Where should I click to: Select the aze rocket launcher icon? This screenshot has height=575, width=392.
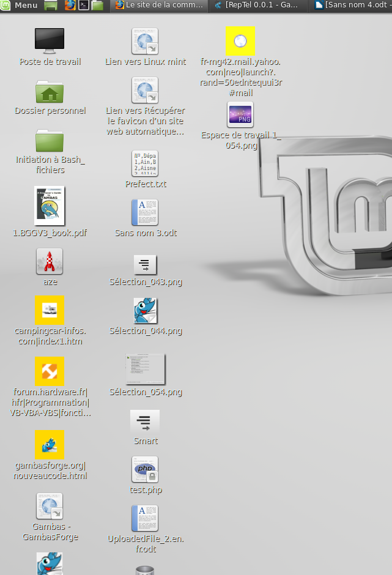pos(50,261)
